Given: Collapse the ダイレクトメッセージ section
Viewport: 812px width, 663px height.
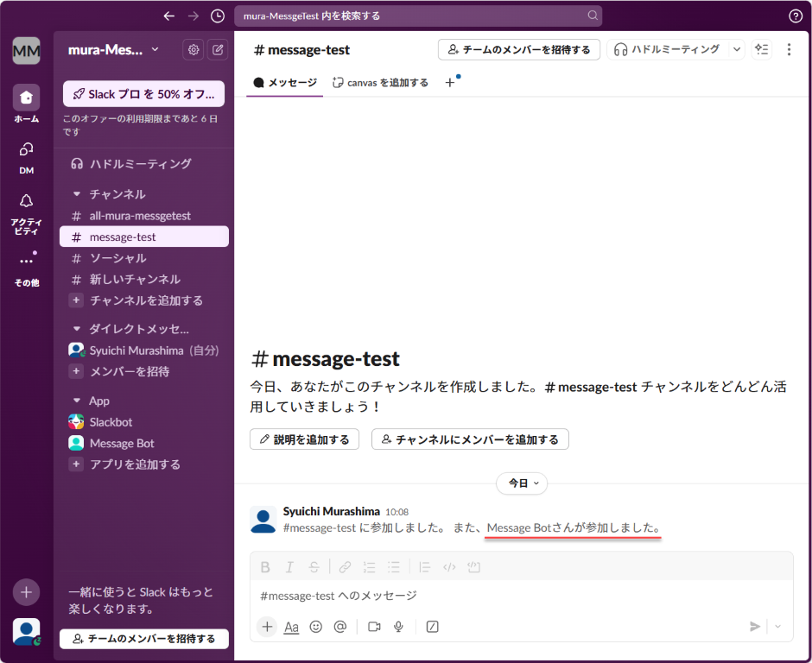Looking at the screenshot, I should pos(77,329).
